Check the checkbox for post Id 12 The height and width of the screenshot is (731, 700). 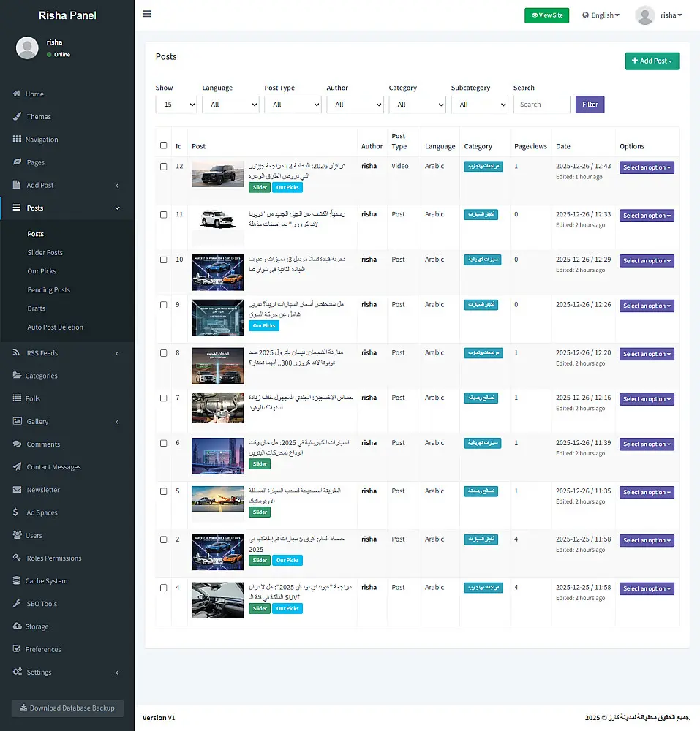(x=163, y=167)
